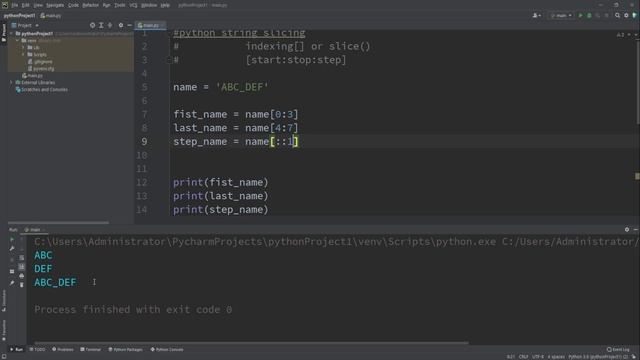Click Search Everywhere magnifier icon
Image resolution: width=640 pixels, height=360 pixels.
pos(617,16)
